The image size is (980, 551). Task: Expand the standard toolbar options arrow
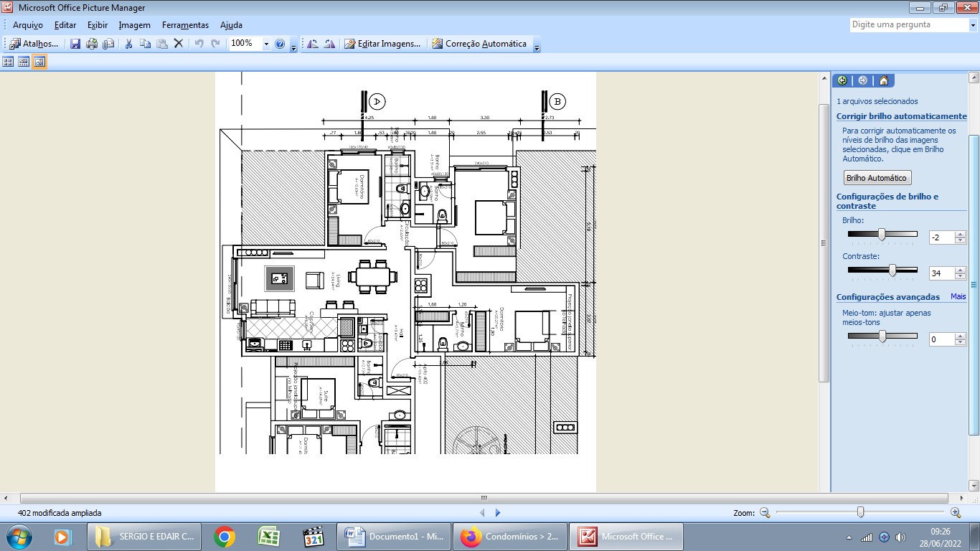coord(293,47)
